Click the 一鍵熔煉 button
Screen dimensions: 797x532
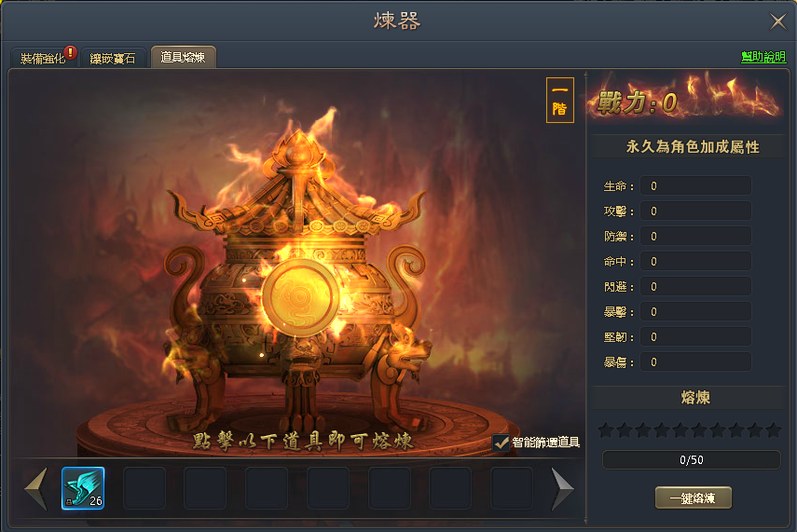click(x=693, y=498)
